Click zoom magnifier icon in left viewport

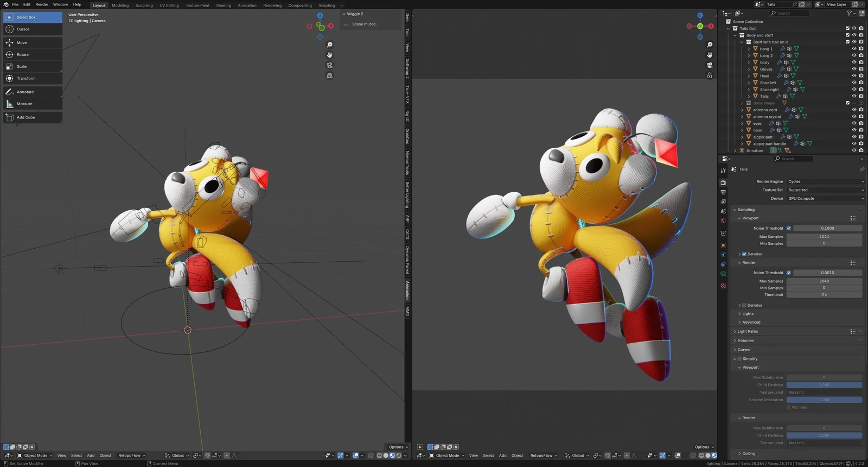click(x=329, y=45)
